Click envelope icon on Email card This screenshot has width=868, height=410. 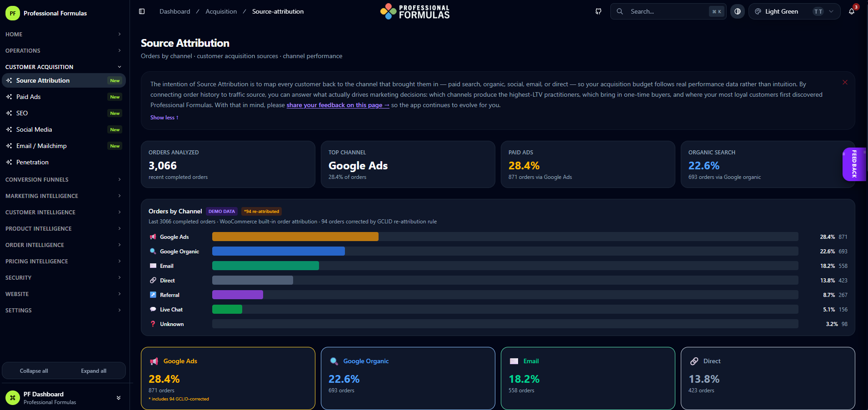(514, 361)
